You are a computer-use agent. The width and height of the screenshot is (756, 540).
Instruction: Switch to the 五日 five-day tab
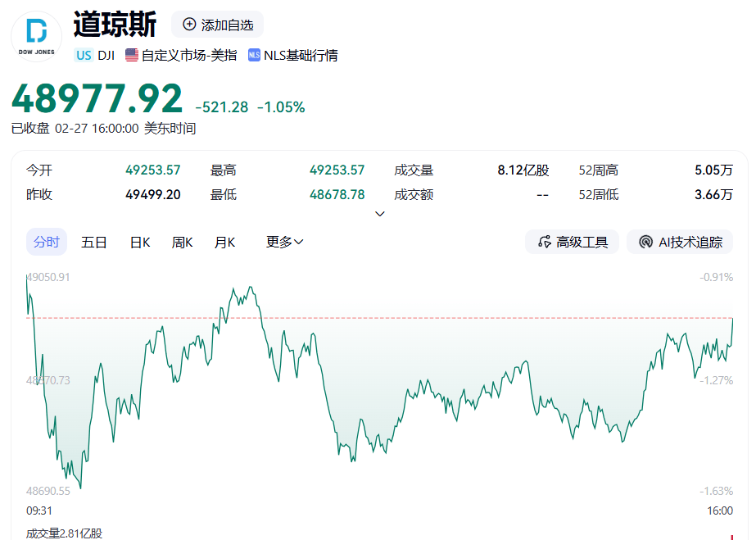[94, 242]
